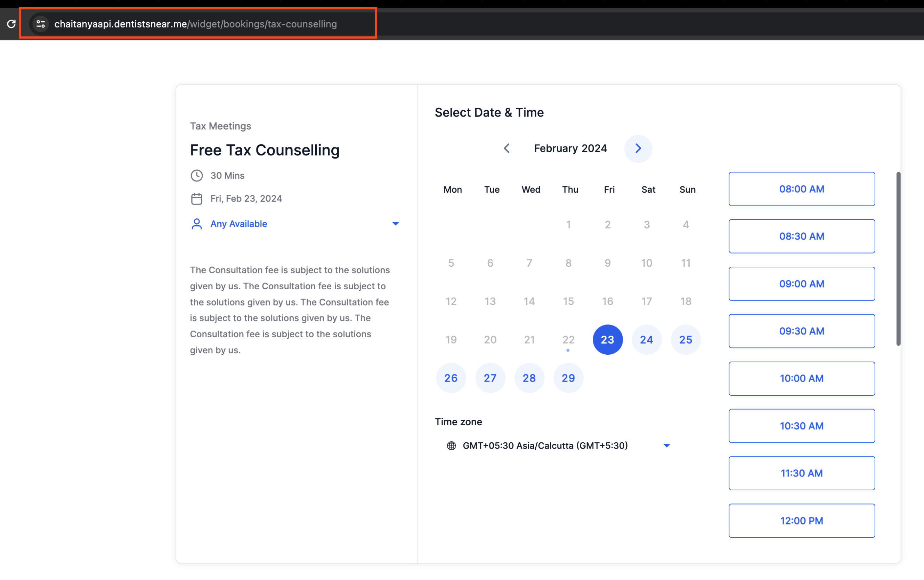Open the GMT+05:30 Asia/Calcutta timezone dropdown
This screenshot has width=924, height=580.
coord(558,446)
